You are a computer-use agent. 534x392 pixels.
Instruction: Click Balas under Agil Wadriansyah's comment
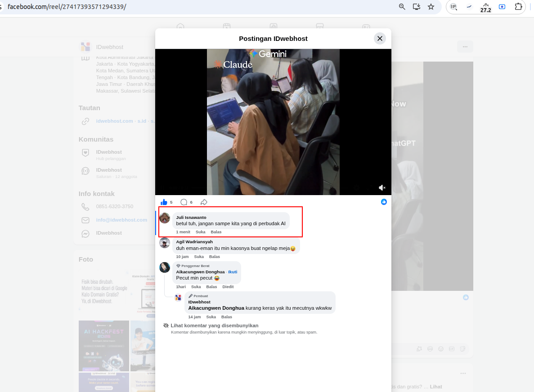point(215,257)
